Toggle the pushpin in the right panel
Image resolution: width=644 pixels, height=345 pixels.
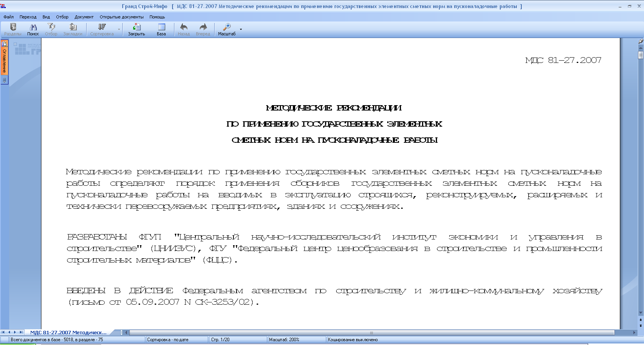(x=641, y=41)
